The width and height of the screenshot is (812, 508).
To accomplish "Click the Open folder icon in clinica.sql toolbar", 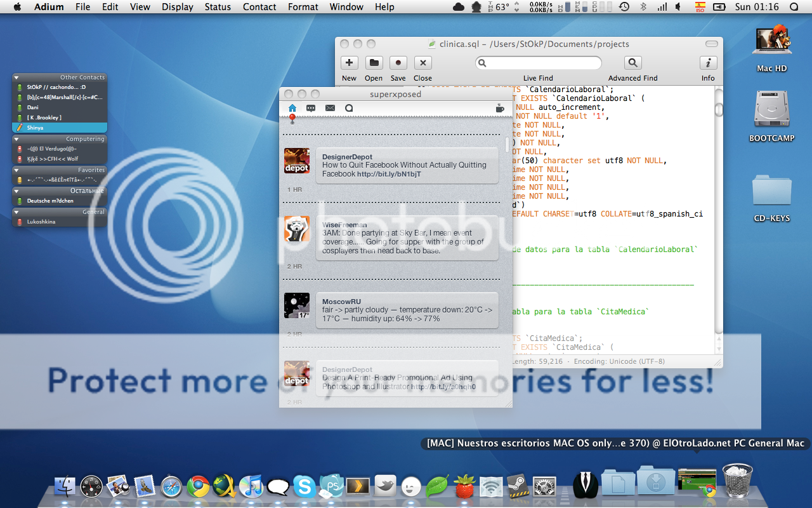I will point(374,63).
